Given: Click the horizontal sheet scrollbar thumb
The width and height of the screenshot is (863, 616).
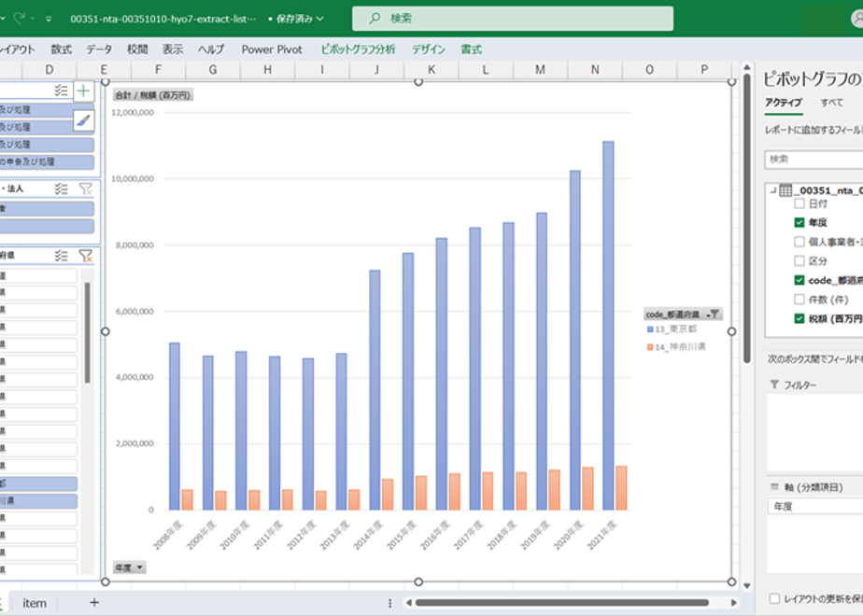Looking at the screenshot, I should [x=562, y=603].
